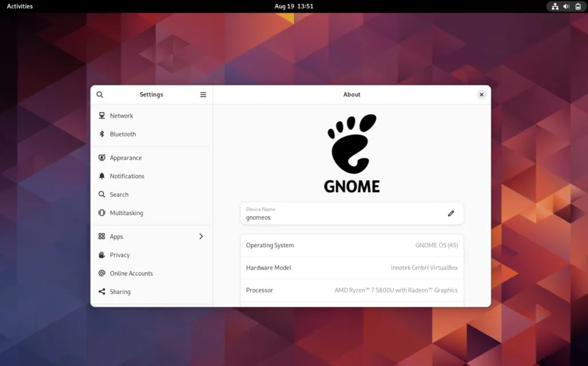Viewport: 588px width, 366px height.
Task: Click the AMD Ryzen 7 5800U value
Action: click(x=396, y=290)
